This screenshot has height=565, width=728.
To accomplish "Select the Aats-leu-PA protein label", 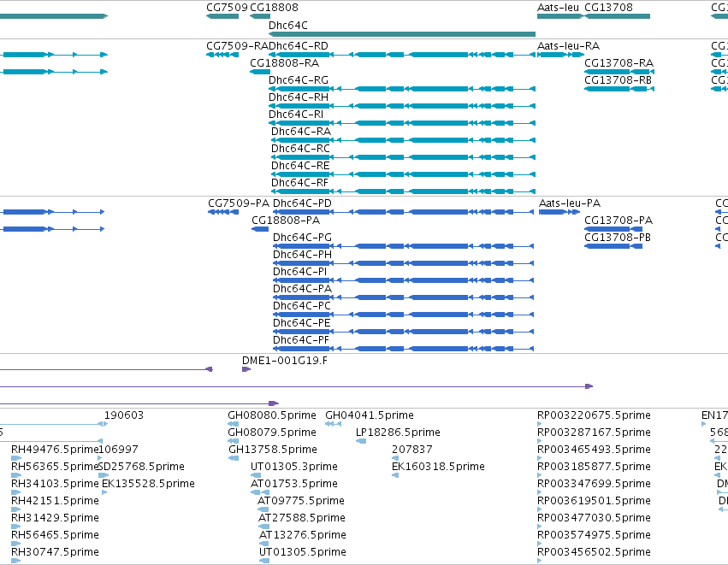I will [x=570, y=203].
